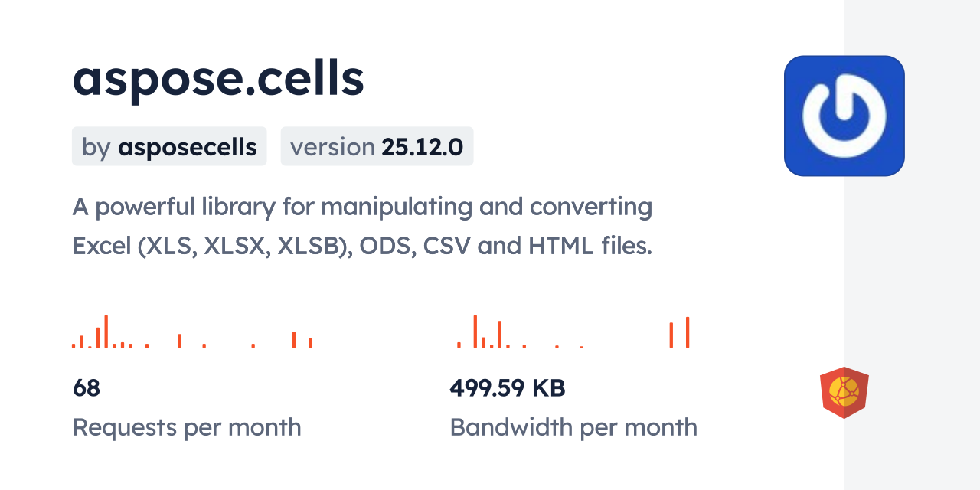Click the rightmost bar in the bandwidth chart
This screenshot has height=490, width=980.
point(688,332)
